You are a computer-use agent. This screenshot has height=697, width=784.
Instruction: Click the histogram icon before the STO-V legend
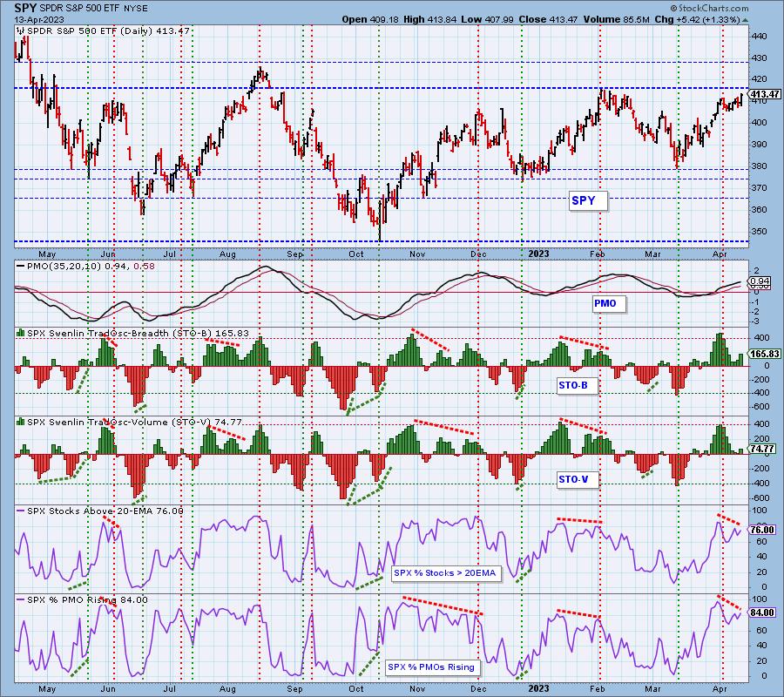click(21, 422)
